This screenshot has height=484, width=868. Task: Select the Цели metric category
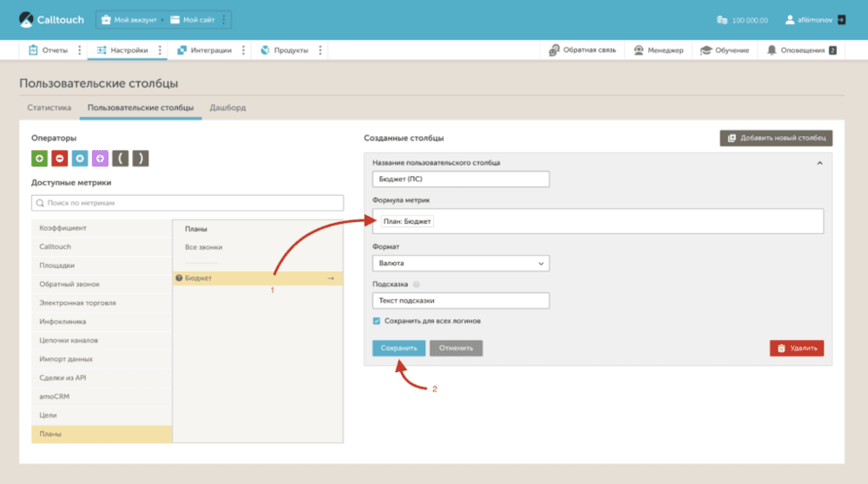(102, 415)
